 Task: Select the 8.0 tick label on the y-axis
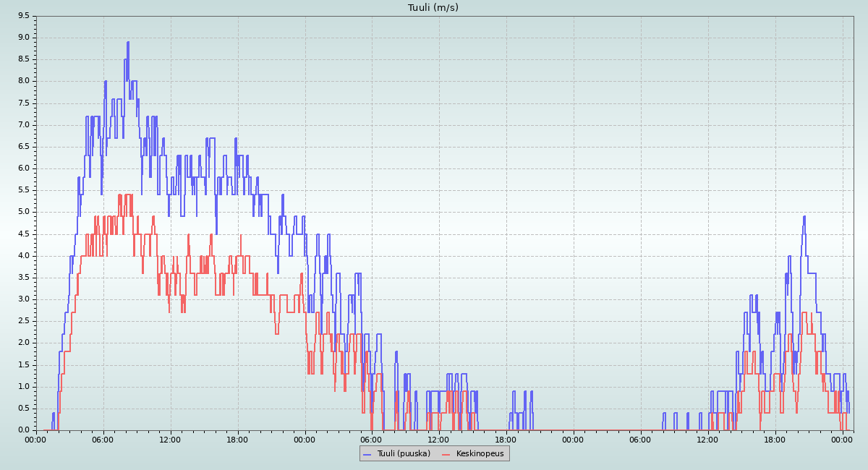tap(24, 81)
